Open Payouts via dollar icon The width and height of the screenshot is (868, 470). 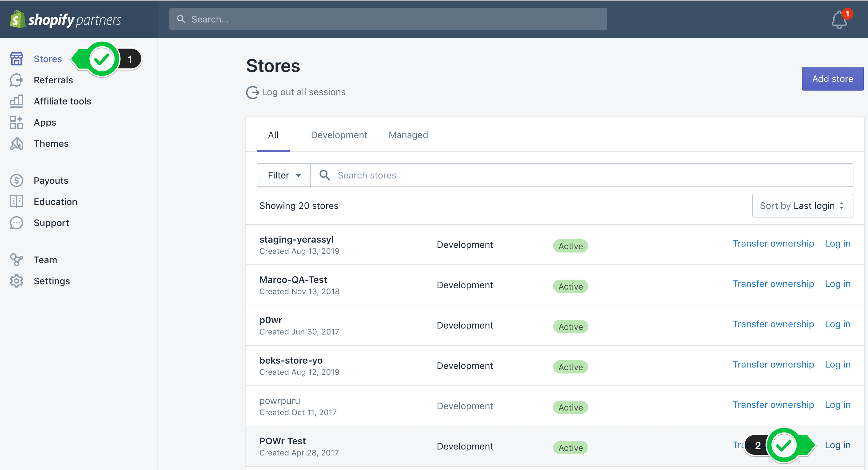[x=16, y=180]
